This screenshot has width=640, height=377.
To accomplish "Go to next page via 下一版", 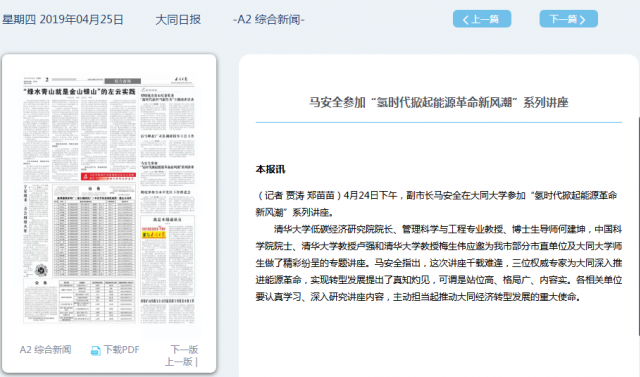I will point(184,349).
